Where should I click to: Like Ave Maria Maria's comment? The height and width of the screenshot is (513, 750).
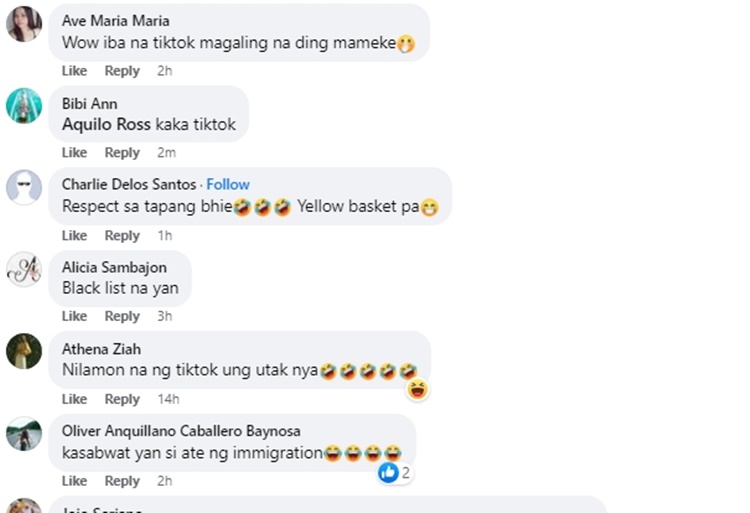click(x=74, y=71)
